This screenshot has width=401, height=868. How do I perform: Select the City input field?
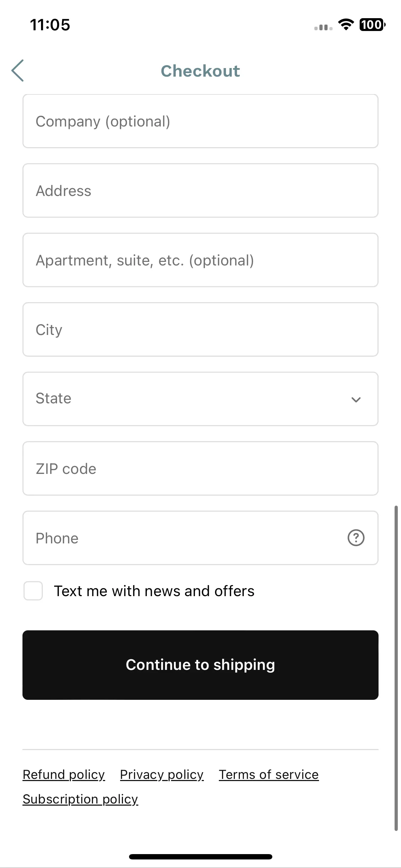[200, 330]
